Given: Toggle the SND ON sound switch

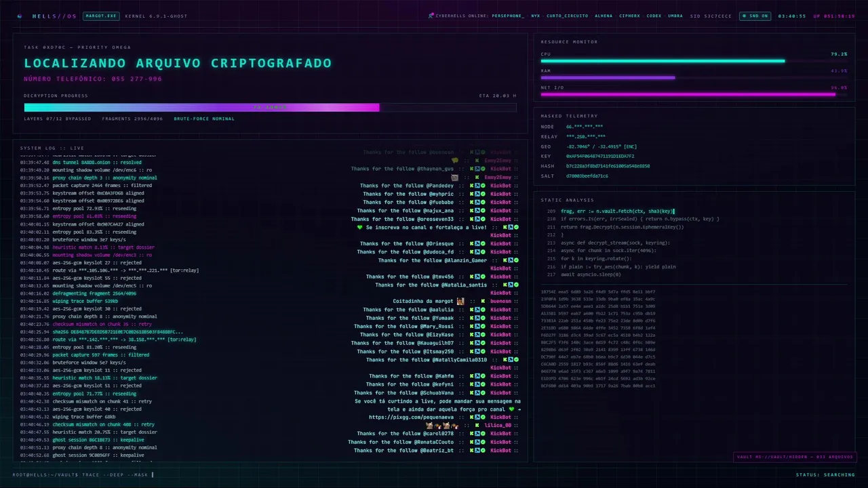Looking at the screenshot, I should tap(755, 16).
